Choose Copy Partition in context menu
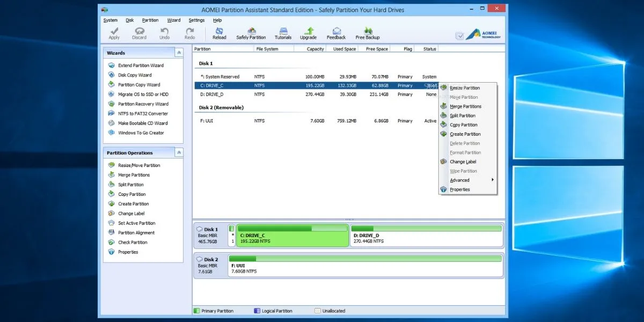Screen dimensions: 644x322 468,125
